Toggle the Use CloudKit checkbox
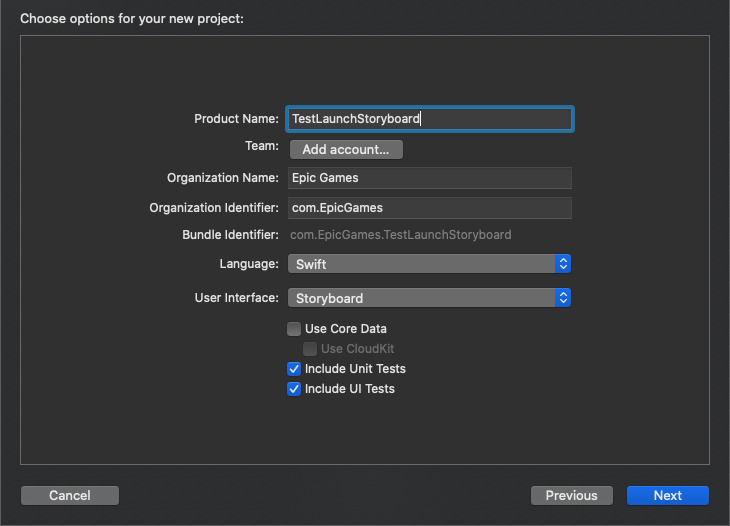Viewport: 730px width, 526px height. [x=310, y=349]
